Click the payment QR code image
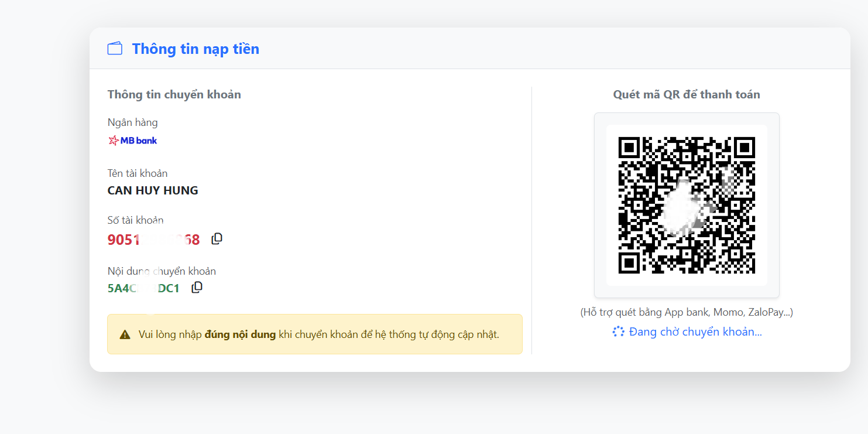The height and width of the screenshot is (434, 868). [x=687, y=205]
